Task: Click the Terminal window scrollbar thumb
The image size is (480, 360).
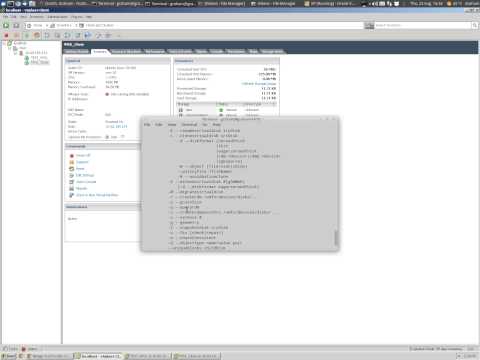Action: [x=336, y=237]
